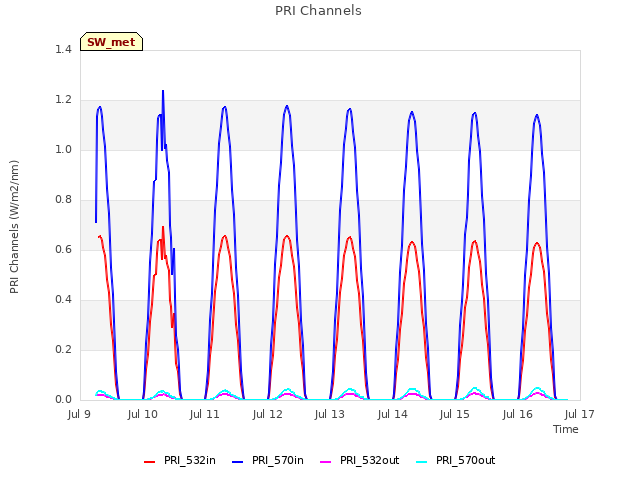Click the 0.2 y-axis tick label
Viewport: 640px width, 480px height.
[63, 349]
